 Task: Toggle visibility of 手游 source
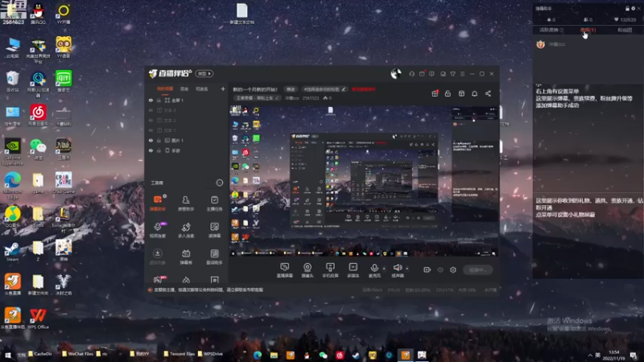151,150
